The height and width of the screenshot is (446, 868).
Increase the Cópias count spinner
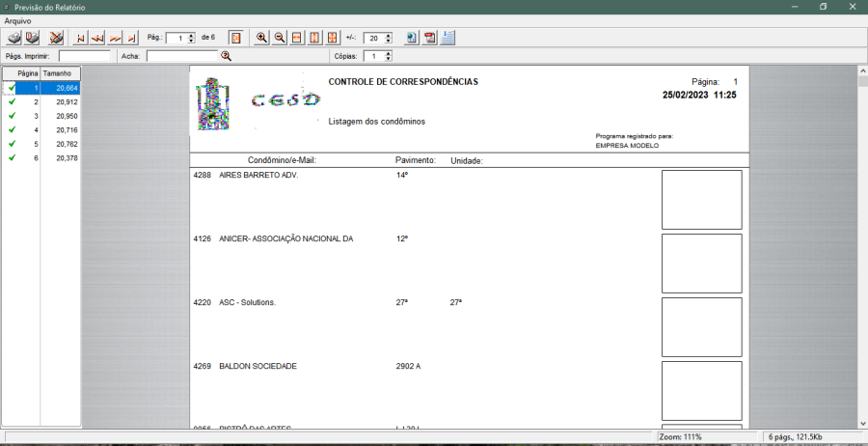coord(388,53)
